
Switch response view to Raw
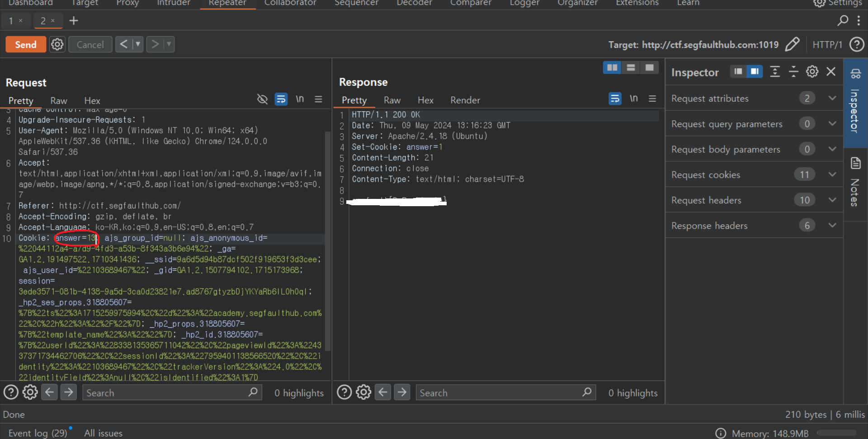392,100
